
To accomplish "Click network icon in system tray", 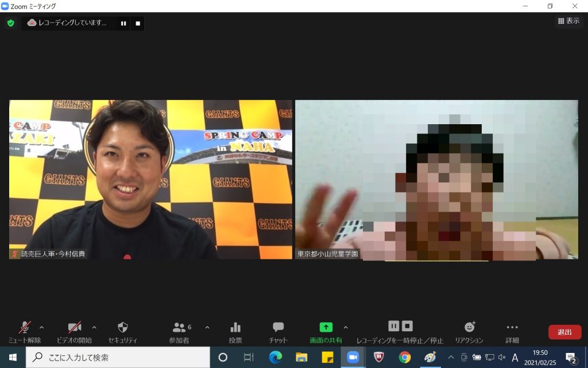I will click(489, 358).
